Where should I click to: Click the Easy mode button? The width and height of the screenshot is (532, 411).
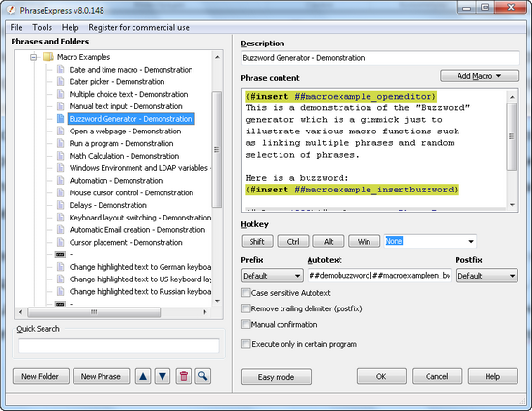277,377
